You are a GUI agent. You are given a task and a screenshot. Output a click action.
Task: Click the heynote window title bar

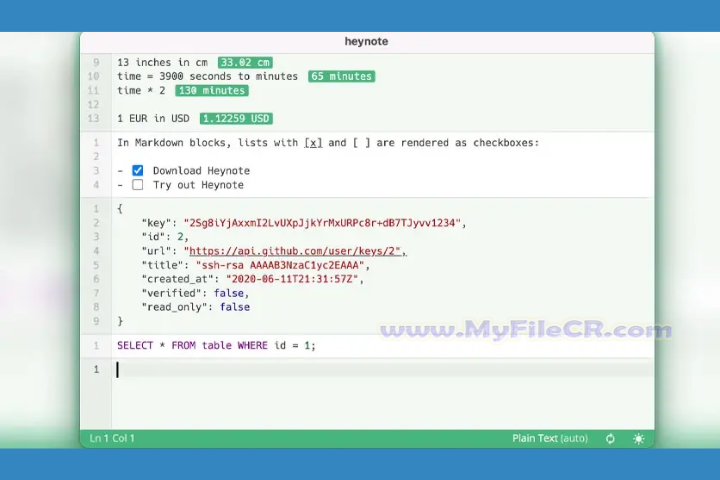click(366, 41)
